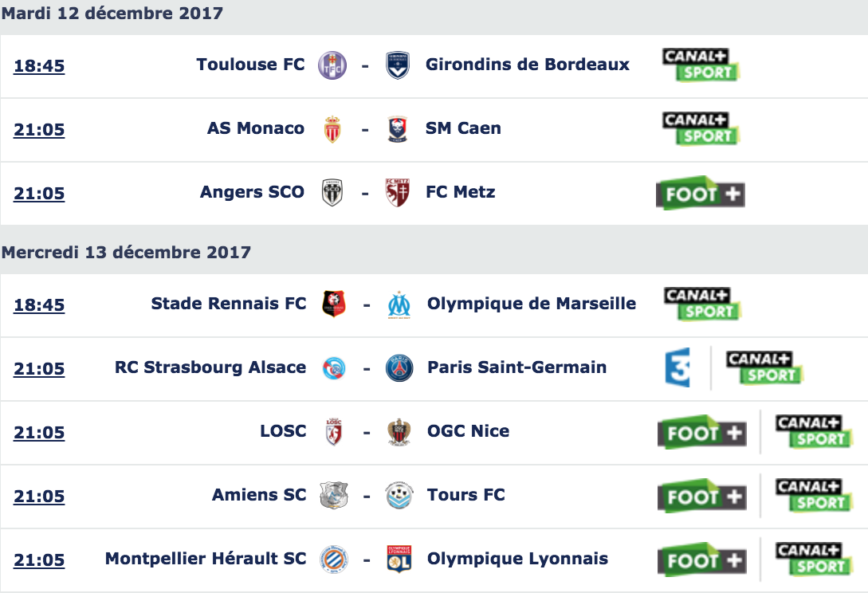Click the Paris Saint-Germain crest
This screenshot has height=593, width=868.
point(399,369)
